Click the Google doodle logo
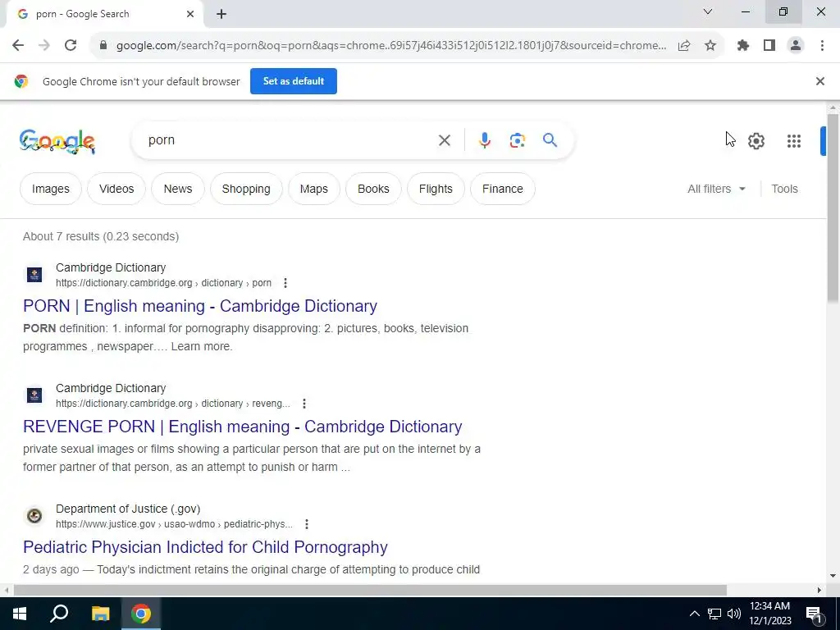This screenshot has width=840, height=630. click(57, 141)
